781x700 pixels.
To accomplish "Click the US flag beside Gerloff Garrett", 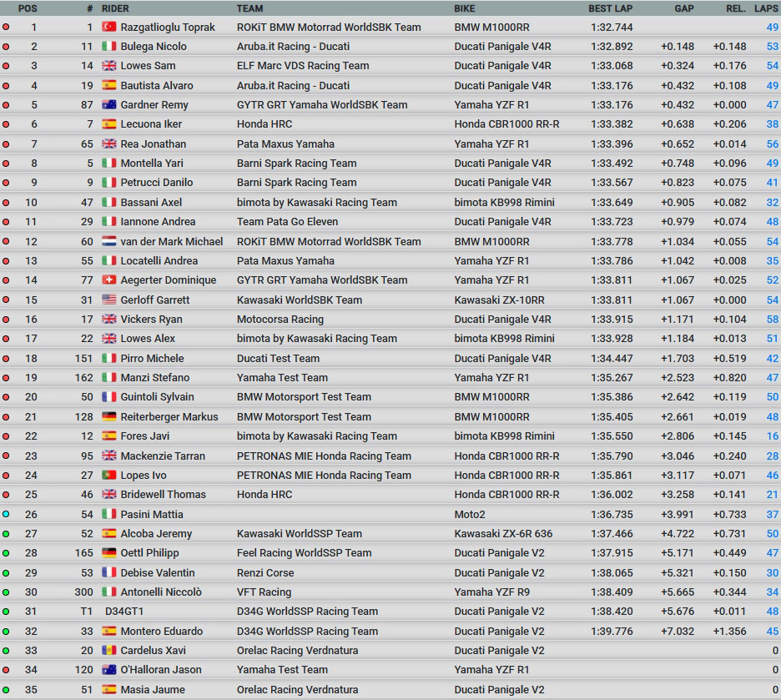I will coord(108,300).
